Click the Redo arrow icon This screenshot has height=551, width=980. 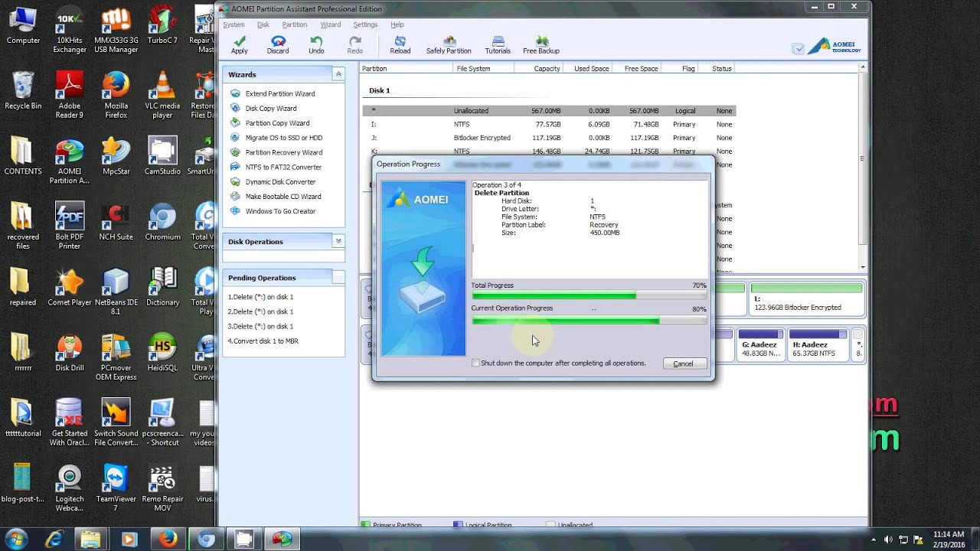pos(354,44)
